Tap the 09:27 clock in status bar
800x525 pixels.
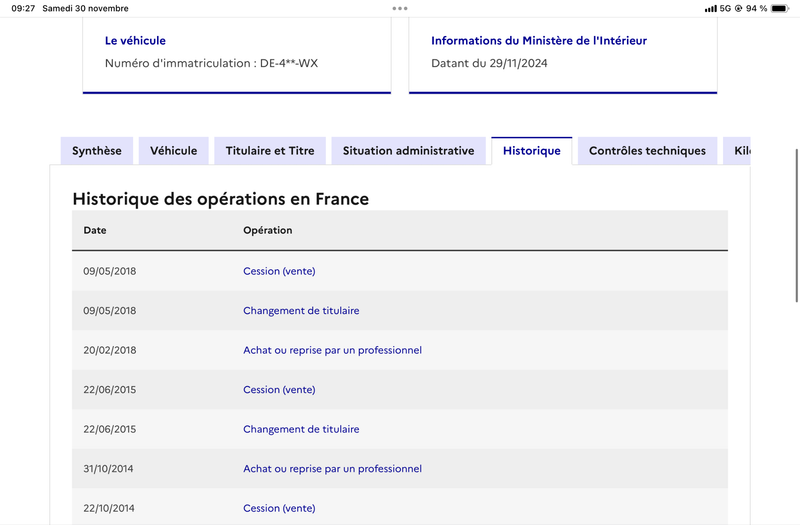click(x=23, y=8)
